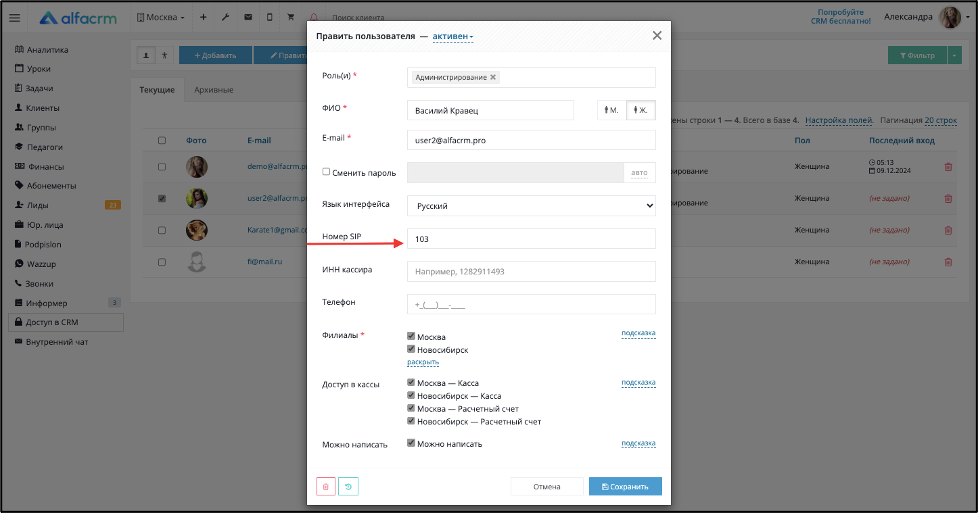Open the hamburger menu icon in top-left
The width and height of the screenshot is (979, 514).
14,17
